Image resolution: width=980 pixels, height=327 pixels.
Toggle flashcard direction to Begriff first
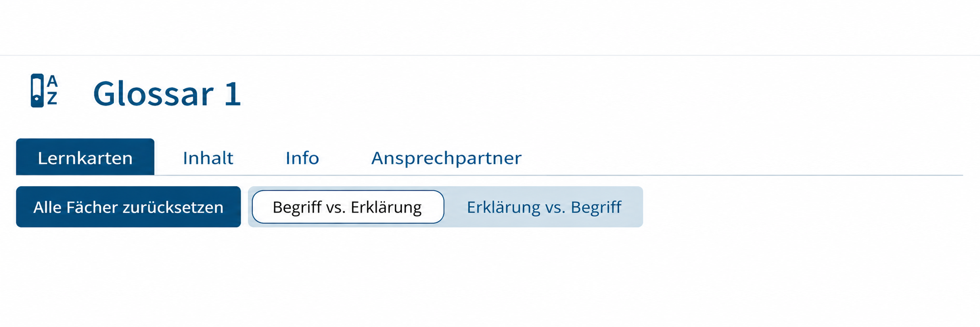click(347, 207)
